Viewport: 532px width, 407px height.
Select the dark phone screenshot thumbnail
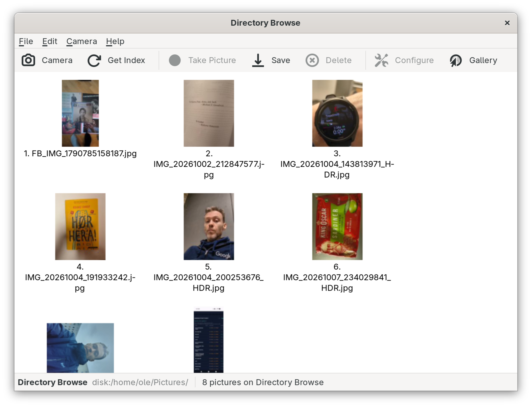point(208,340)
